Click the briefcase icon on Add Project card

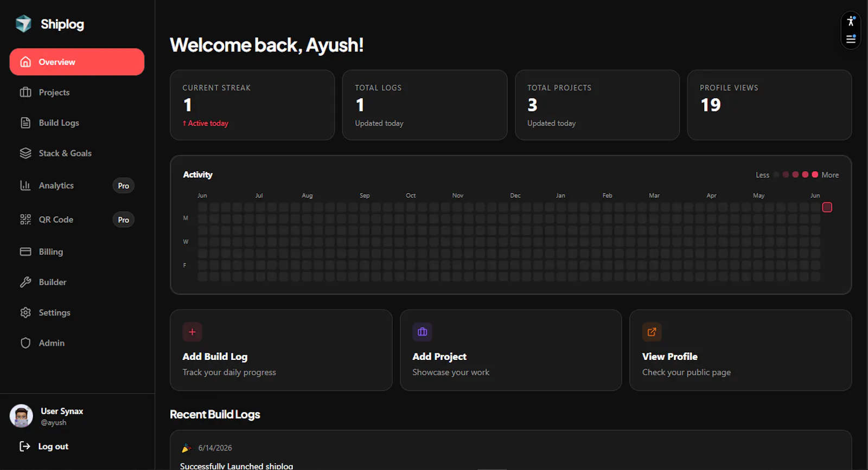pyautogui.click(x=422, y=332)
